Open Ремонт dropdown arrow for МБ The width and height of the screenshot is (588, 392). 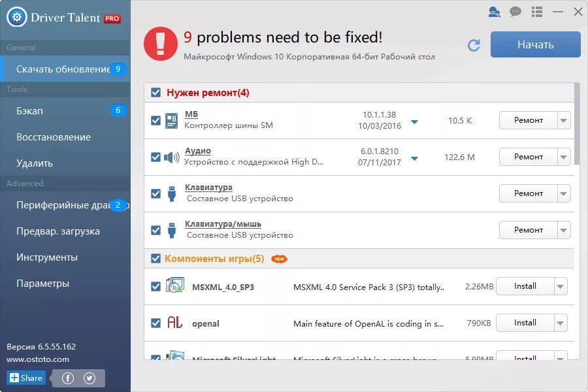tap(564, 121)
